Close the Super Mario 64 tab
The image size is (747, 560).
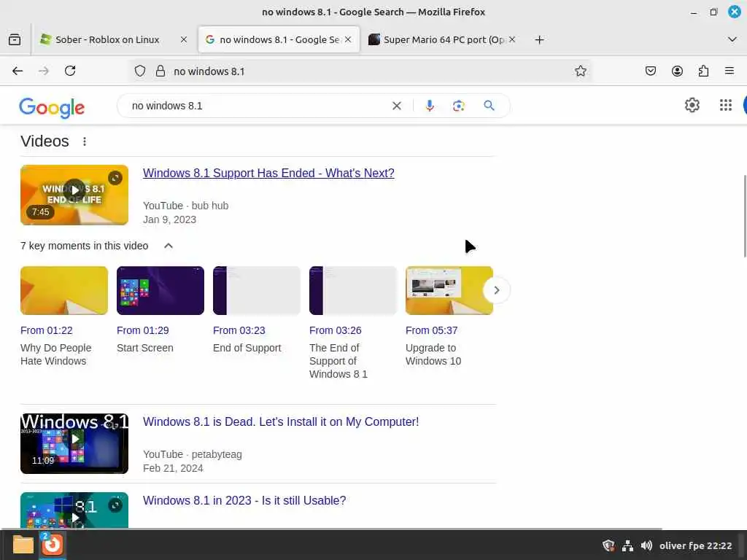click(x=512, y=39)
